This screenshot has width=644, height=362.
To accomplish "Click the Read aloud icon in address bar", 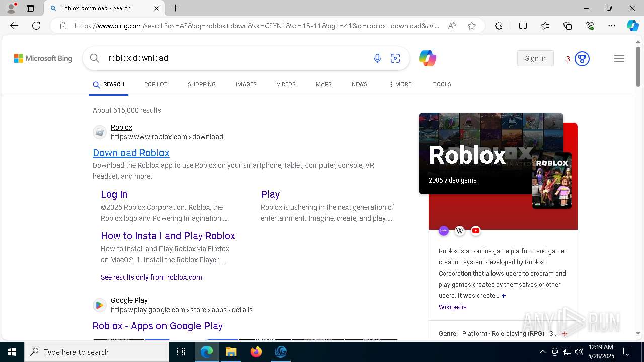I will 452,26.
